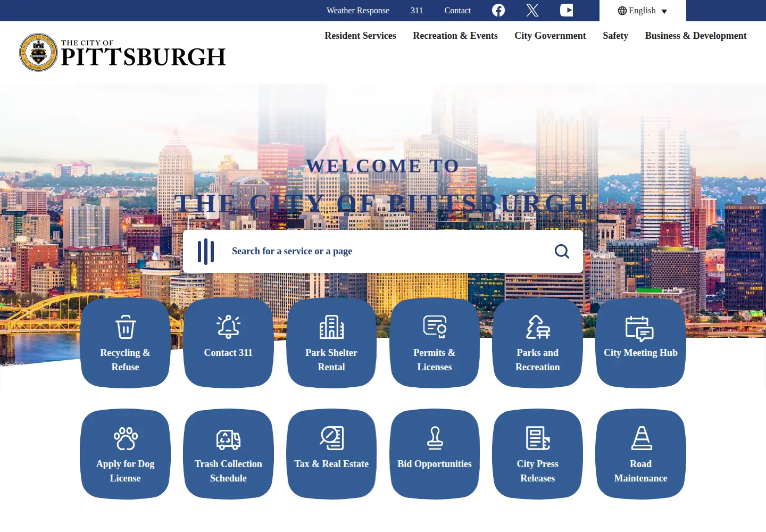Open the Recreation & Events menu
The width and height of the screenshot is (766, 532).
click(x=455, y=36)
